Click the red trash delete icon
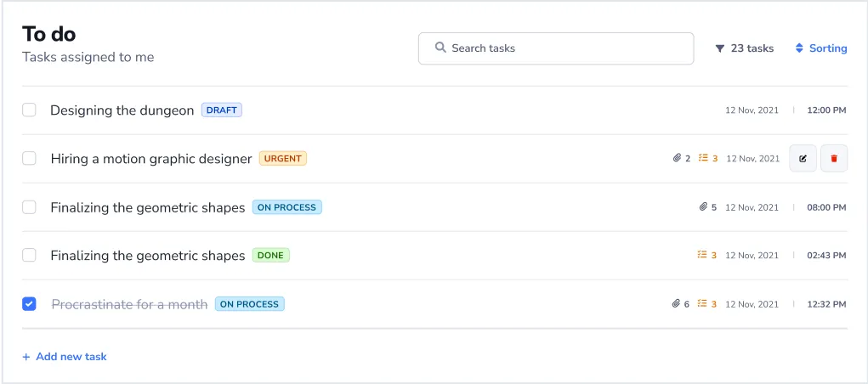Viewport: 868px width, 384px height. pos(834,159)
